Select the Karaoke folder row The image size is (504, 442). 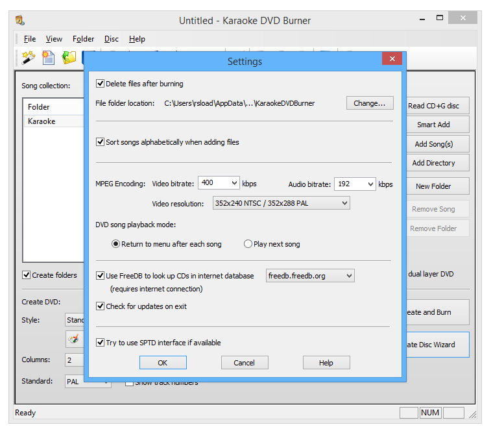click(54, 121)
